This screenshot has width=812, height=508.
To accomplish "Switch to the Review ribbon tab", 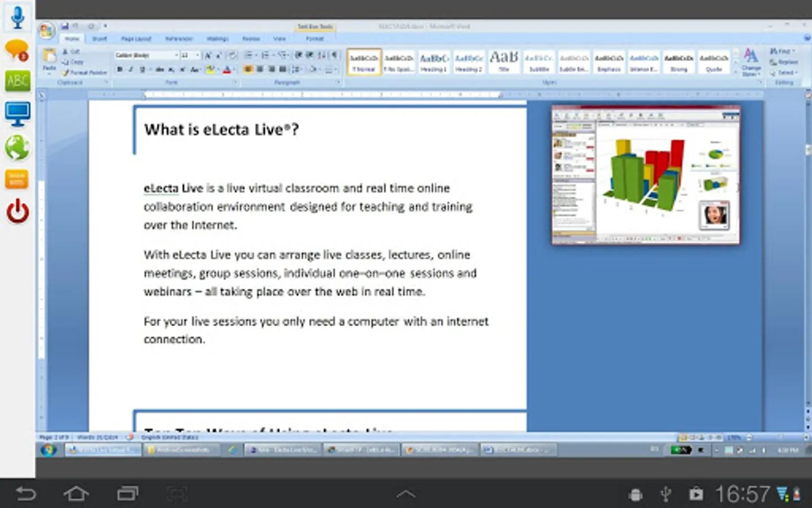I will coord(251,38).
